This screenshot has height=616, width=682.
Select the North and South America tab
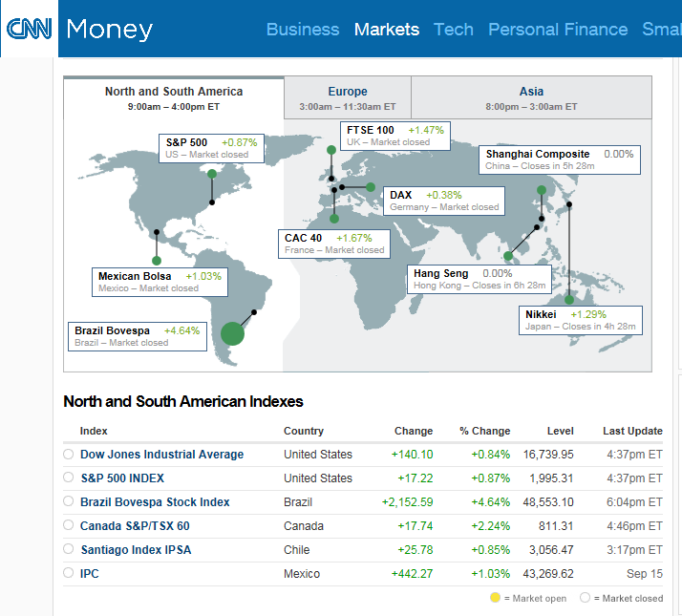coord(174,97)
